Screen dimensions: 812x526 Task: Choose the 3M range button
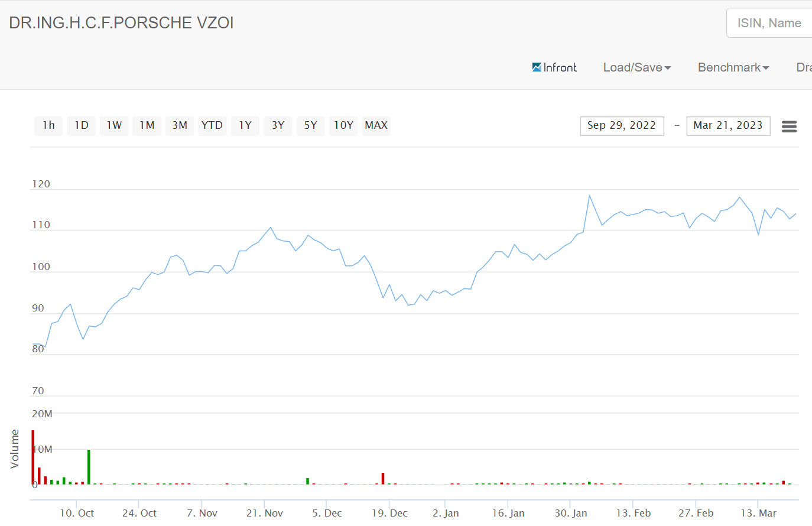pyautogui.click(x=180, y=125)
